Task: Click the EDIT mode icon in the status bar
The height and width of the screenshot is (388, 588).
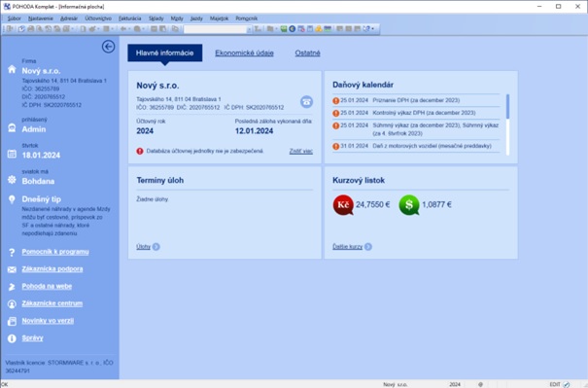Action: [x=567, y=384]
